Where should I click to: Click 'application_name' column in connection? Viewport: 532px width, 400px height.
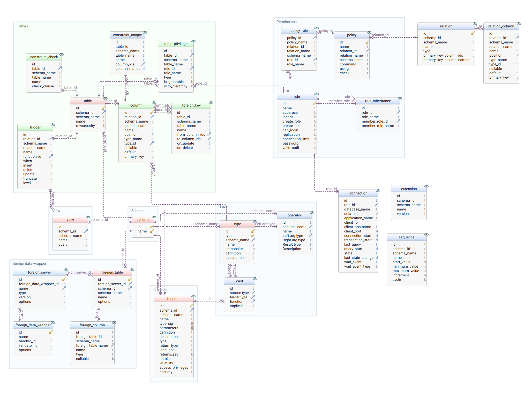pyautogui.click(x=358, y=218)
